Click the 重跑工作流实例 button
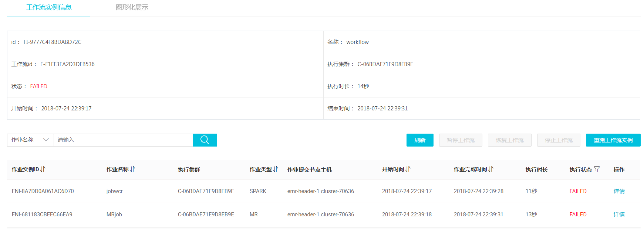 (x=613, y=140)
